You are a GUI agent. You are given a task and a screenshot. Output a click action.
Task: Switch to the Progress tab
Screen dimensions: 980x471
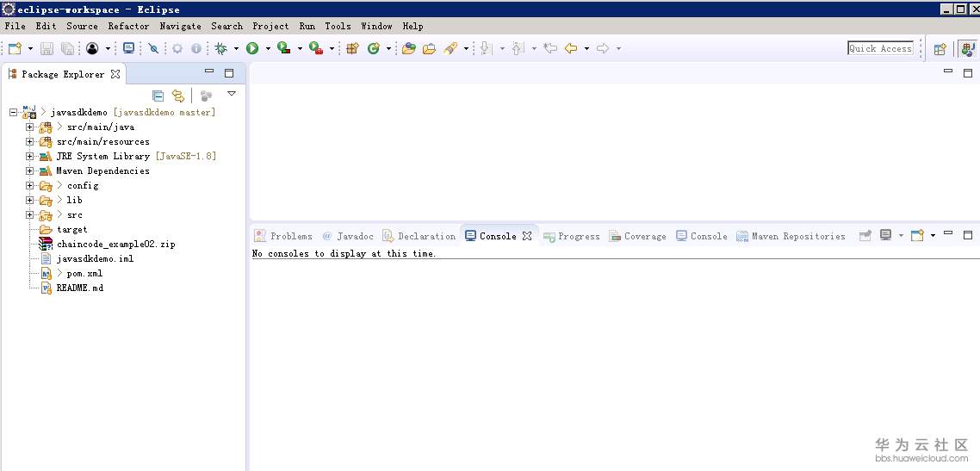point(571,236)
